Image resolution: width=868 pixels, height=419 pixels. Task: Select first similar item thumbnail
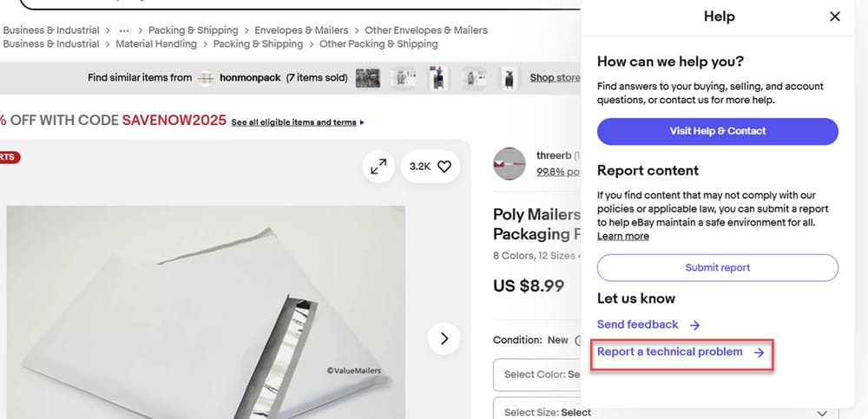pos(367,78)
